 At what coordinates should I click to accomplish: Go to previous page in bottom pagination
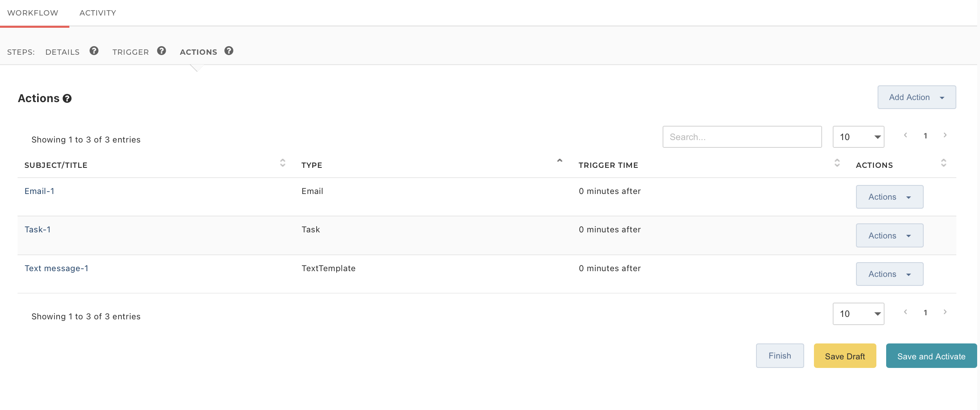tap(905, 312)
